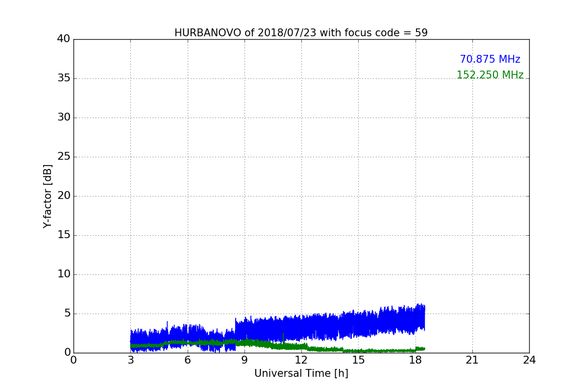
Task: Click x-axis tick label 9
Action: [245, 360]
